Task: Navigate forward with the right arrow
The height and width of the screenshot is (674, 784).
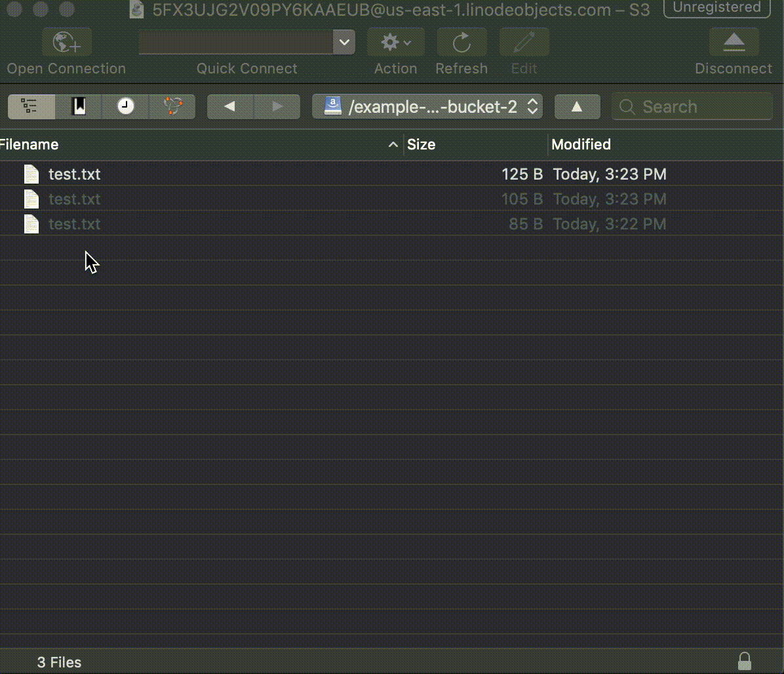Action: tap(277, 106)
